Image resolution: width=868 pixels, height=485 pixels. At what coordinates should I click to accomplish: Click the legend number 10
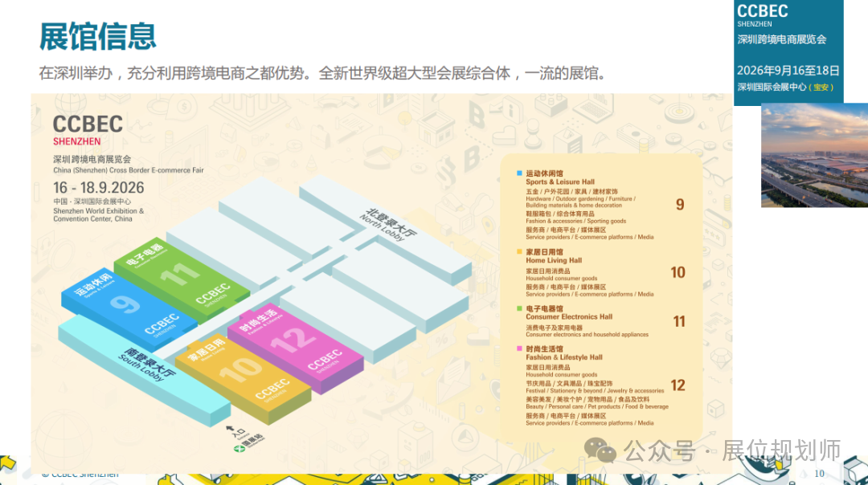click(x=678, y=272)
